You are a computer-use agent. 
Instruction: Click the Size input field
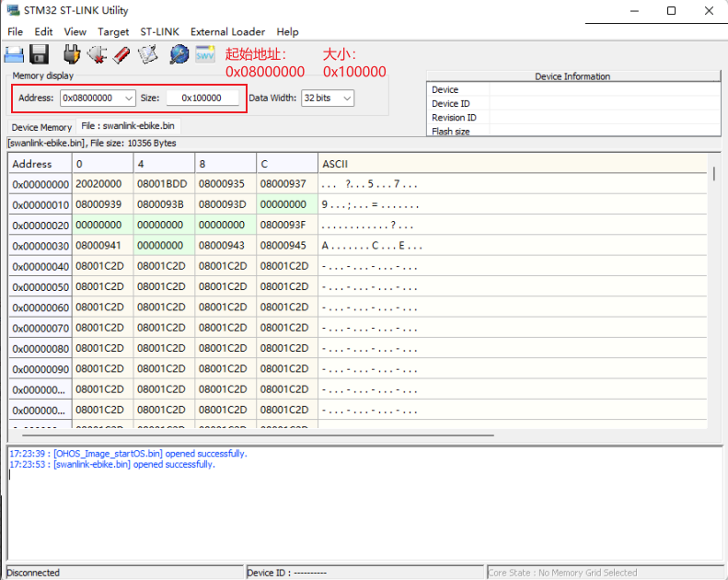202,98
